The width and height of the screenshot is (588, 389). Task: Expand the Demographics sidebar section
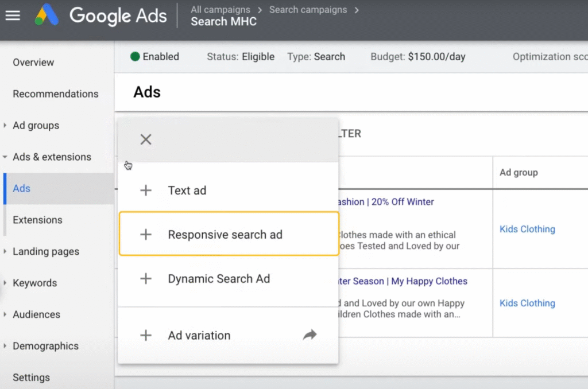point(5,347)
